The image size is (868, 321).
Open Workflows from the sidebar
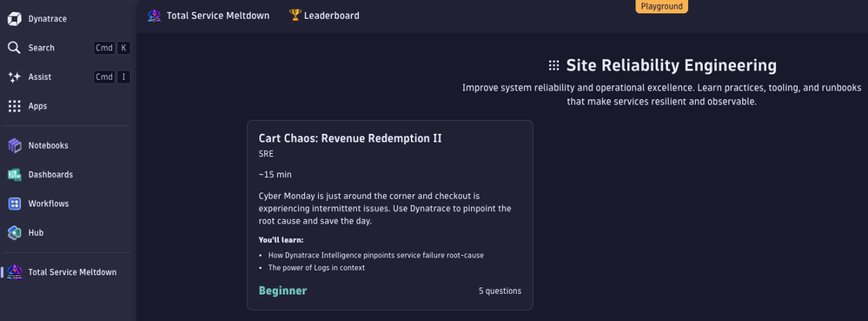pyautogui.click(x=49, y=204)
